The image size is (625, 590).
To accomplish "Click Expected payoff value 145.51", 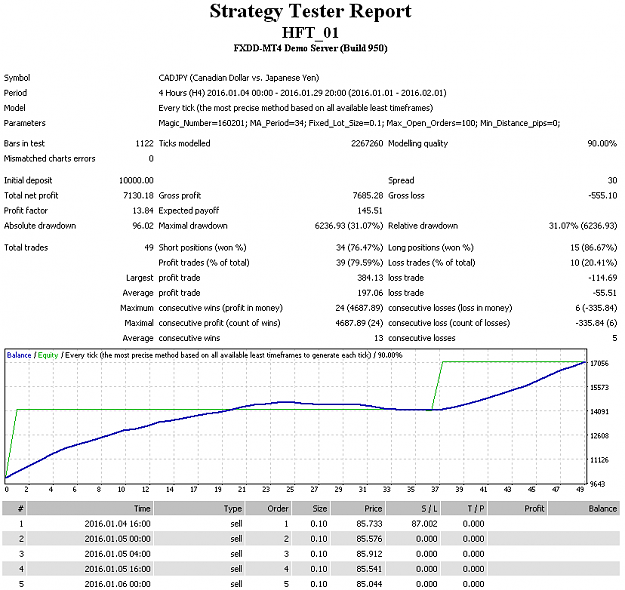I will tap(370, 211).
